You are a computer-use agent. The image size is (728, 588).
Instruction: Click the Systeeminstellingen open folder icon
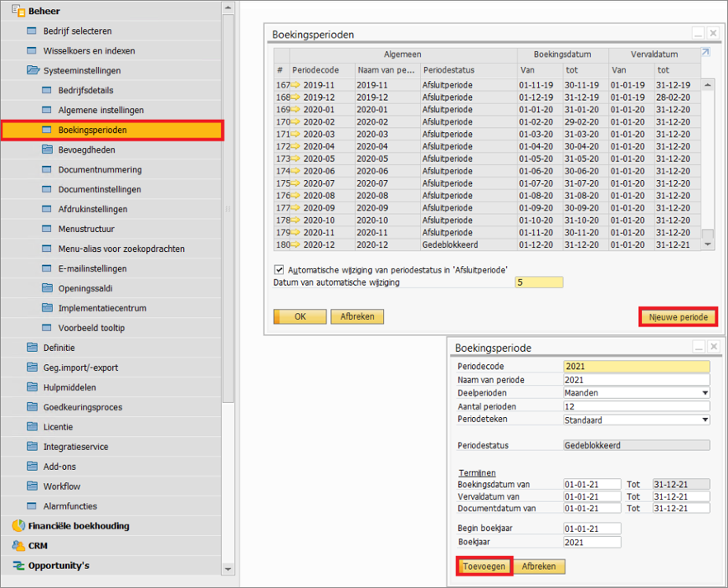pos(33,70)
